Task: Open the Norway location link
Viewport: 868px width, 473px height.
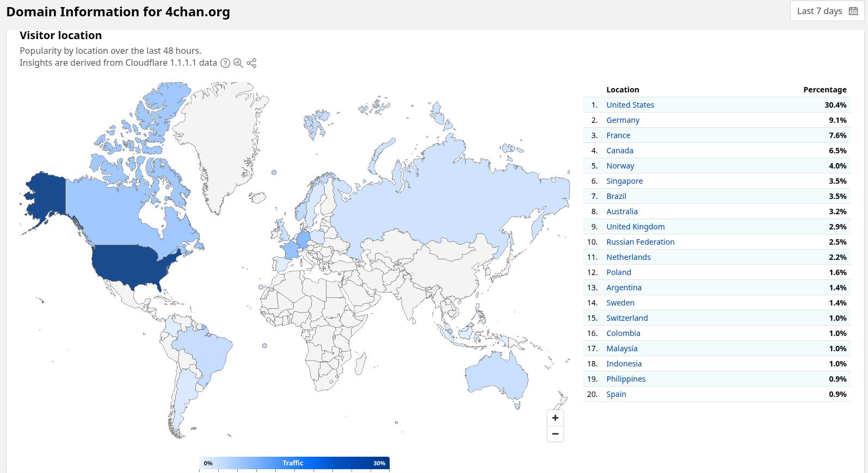Action: (x=620, y=166)
